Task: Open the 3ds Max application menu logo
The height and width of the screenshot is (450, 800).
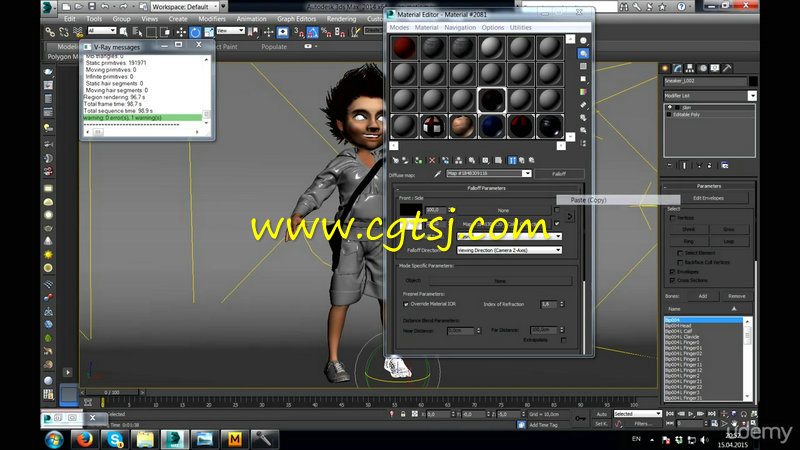Action: click(x=48, y=7)
